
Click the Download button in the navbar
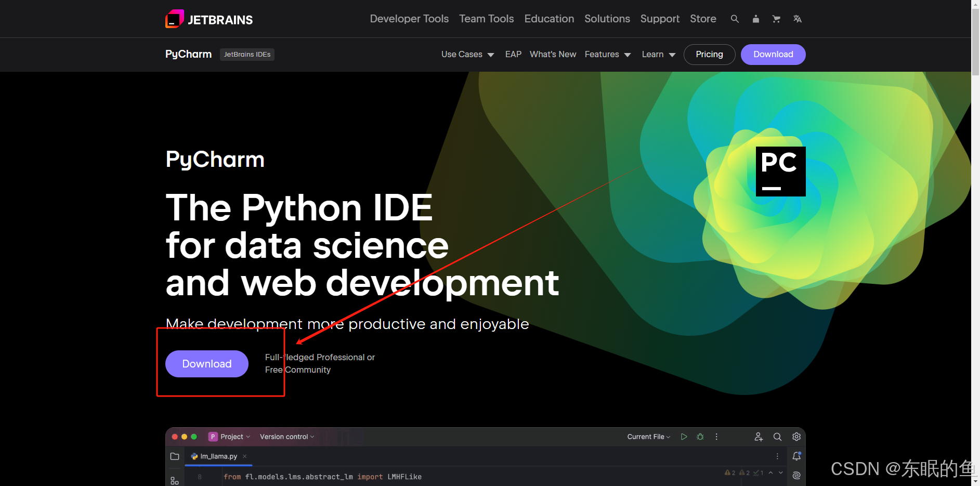773,54
